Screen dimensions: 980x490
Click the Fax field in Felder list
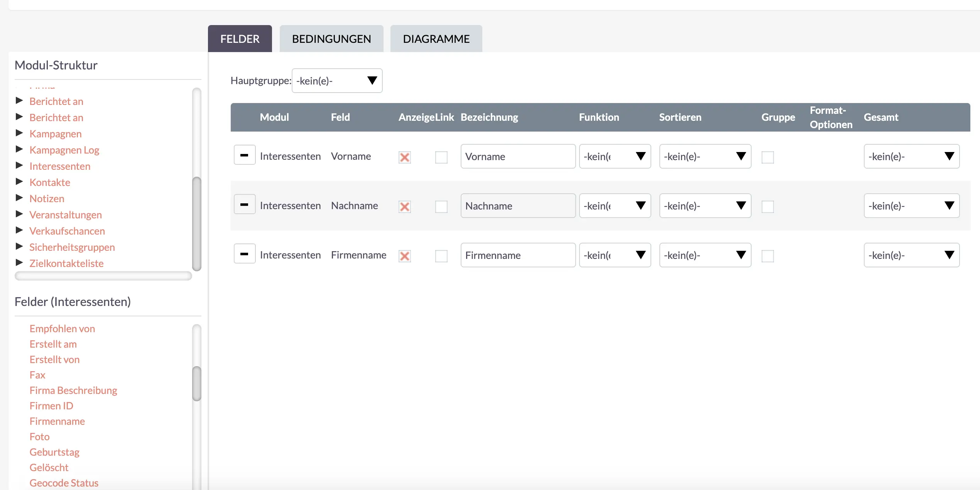(37, 374)
